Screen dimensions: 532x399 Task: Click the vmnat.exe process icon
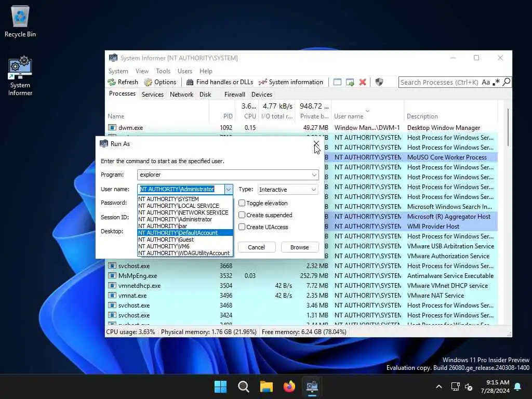click(x=112, y=295)
